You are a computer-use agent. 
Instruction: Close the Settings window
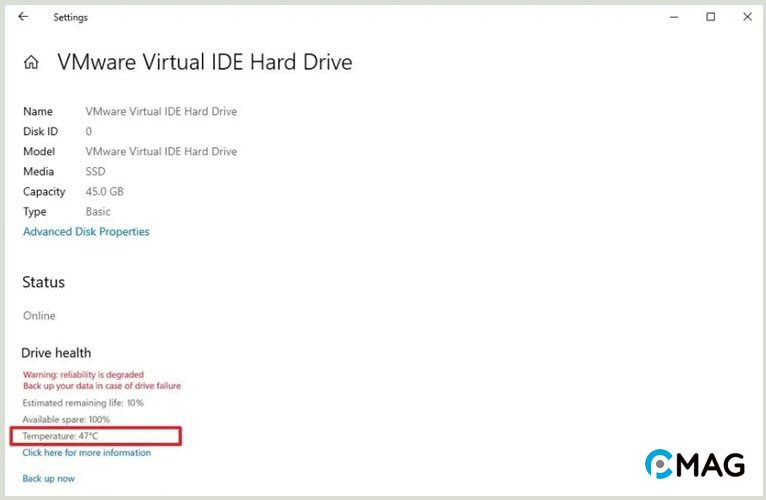(747, 17)
